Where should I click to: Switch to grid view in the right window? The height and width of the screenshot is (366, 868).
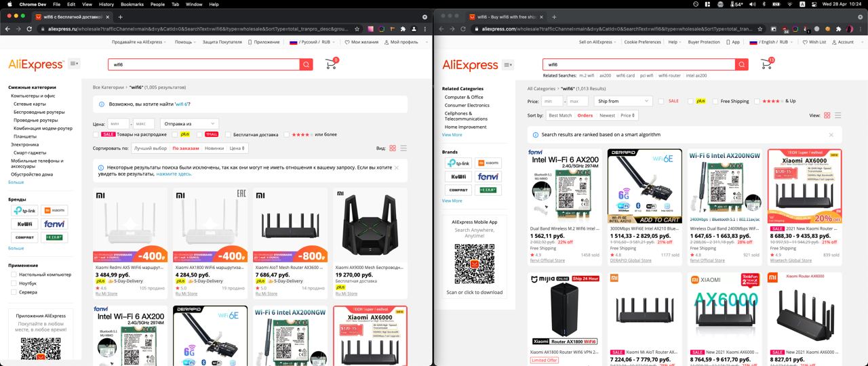pos(827,115)
